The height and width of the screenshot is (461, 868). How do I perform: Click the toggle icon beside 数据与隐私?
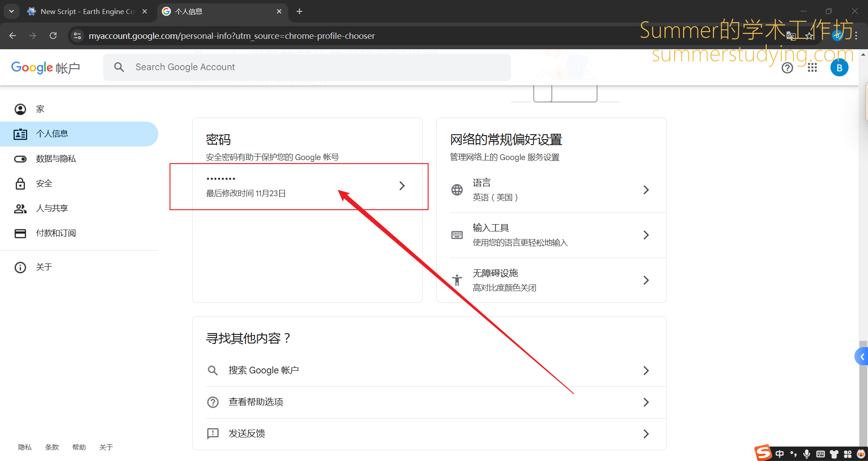20,159
